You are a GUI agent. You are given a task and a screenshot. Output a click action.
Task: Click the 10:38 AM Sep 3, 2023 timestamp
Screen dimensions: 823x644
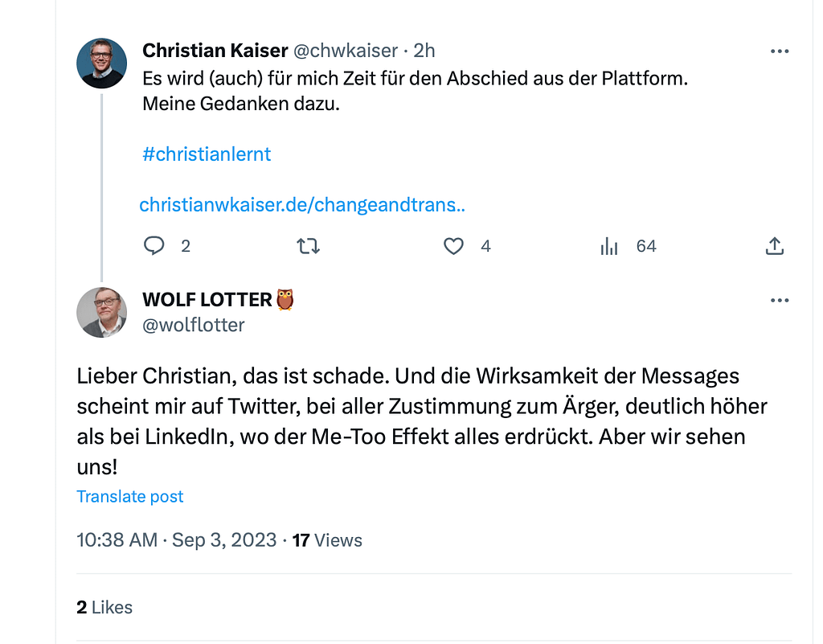point(176,540)
